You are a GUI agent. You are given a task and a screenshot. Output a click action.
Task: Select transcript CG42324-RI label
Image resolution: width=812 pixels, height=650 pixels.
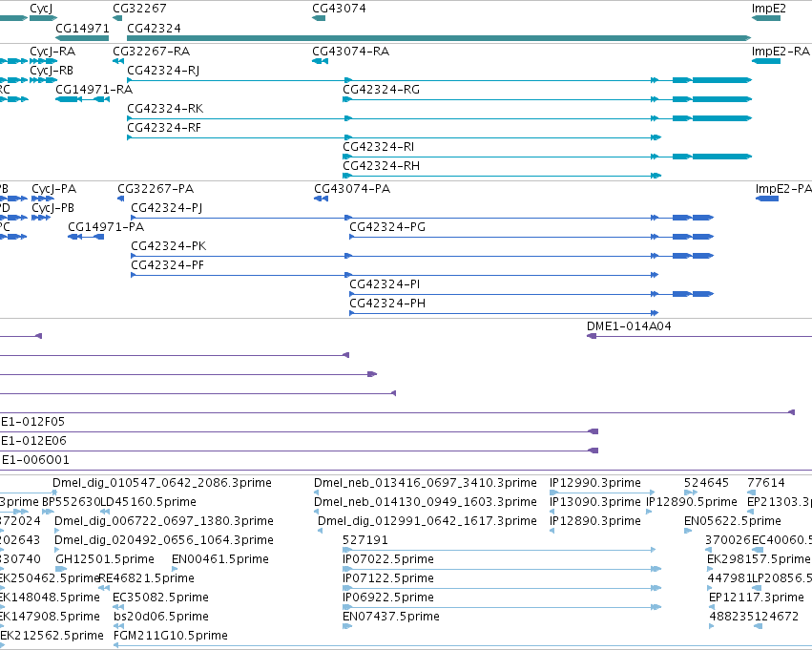pyautogui.click(x=379, y=147)
